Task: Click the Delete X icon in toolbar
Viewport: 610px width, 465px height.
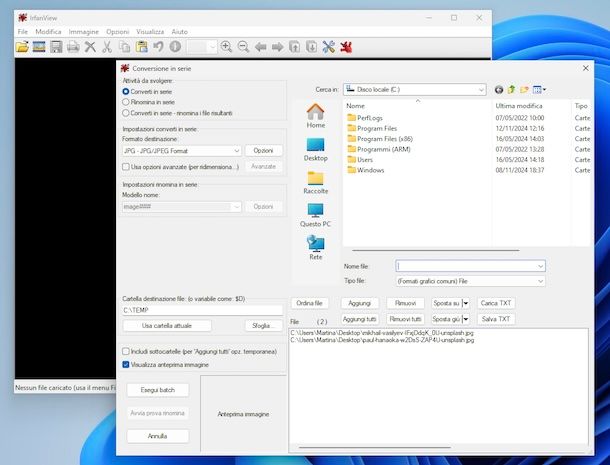Action: coord(90,47)
